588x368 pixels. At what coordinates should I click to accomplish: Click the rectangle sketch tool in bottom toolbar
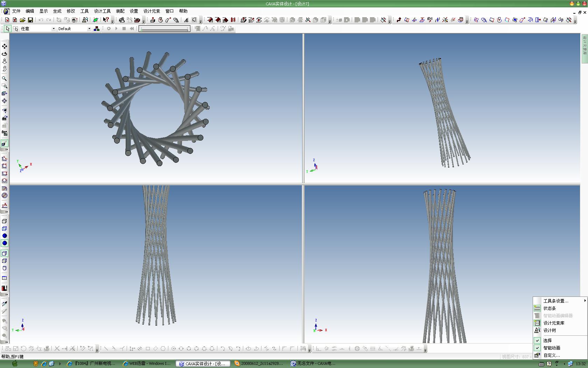click(x=148, y=349)
